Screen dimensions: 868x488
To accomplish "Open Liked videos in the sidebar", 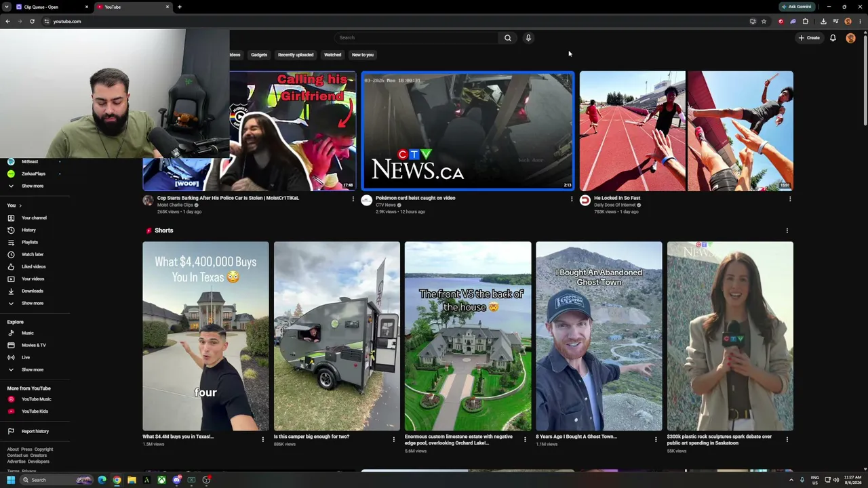I will [34, 266].
